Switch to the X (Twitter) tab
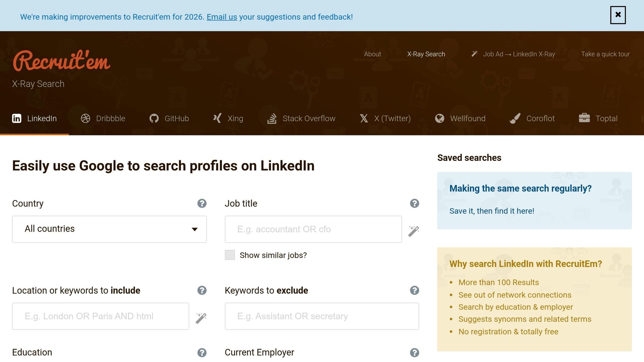 [x=385, y=118]
